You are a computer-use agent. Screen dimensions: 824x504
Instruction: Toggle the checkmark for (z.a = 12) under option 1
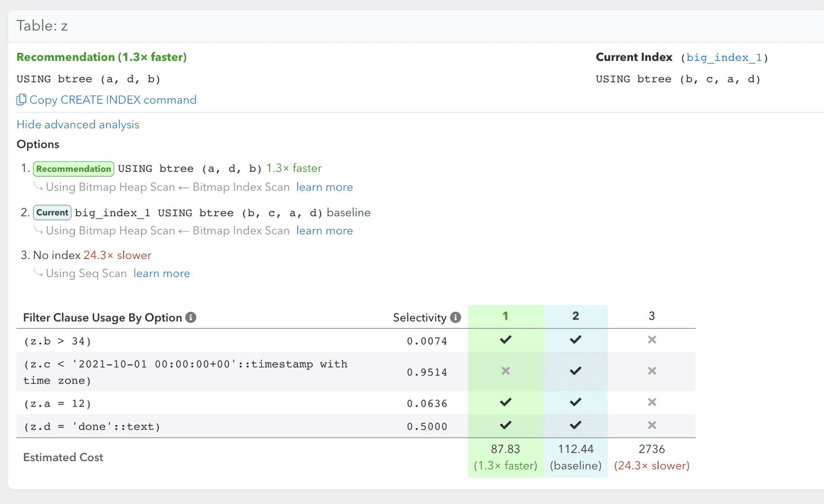[505, 402]
